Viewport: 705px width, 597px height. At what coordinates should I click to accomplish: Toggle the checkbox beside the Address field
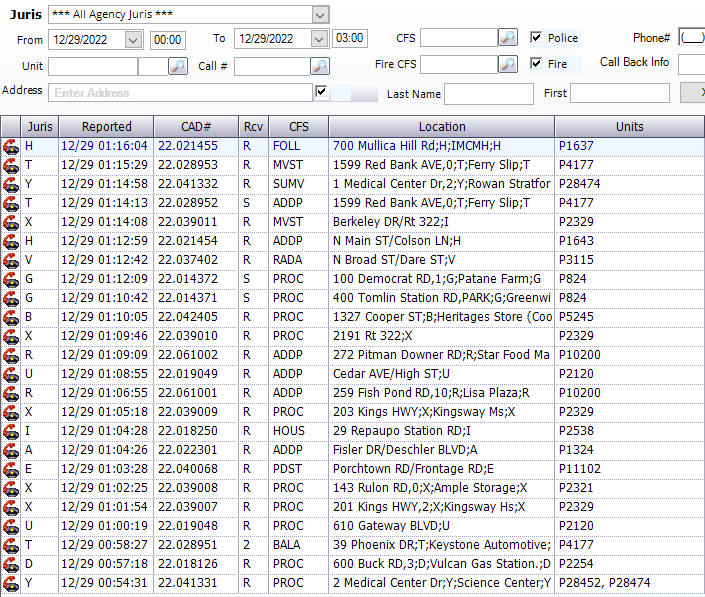coord(321,92)
